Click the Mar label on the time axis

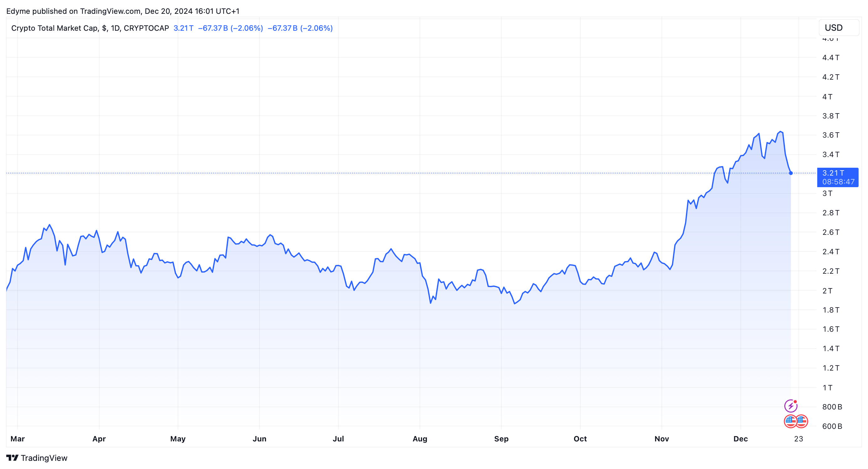(18, 439)
